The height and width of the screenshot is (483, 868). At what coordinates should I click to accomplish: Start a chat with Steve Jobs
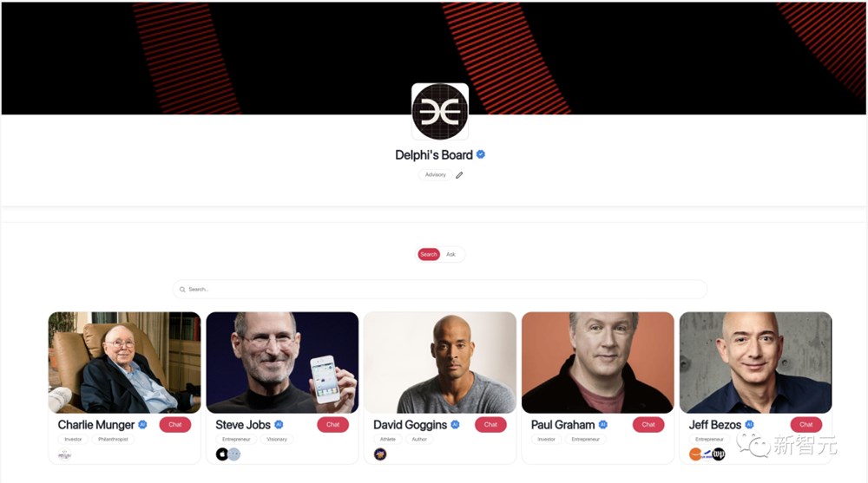click(332, 424)
